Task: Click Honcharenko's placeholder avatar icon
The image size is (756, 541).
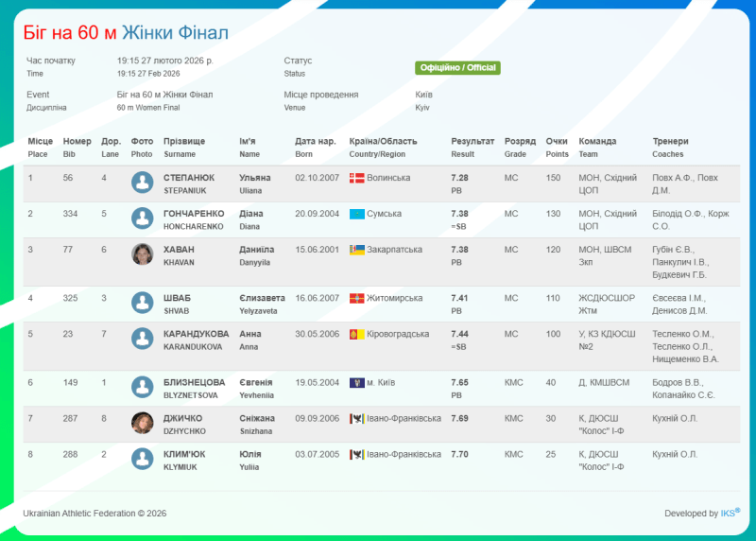Action: tap(143, 218)
